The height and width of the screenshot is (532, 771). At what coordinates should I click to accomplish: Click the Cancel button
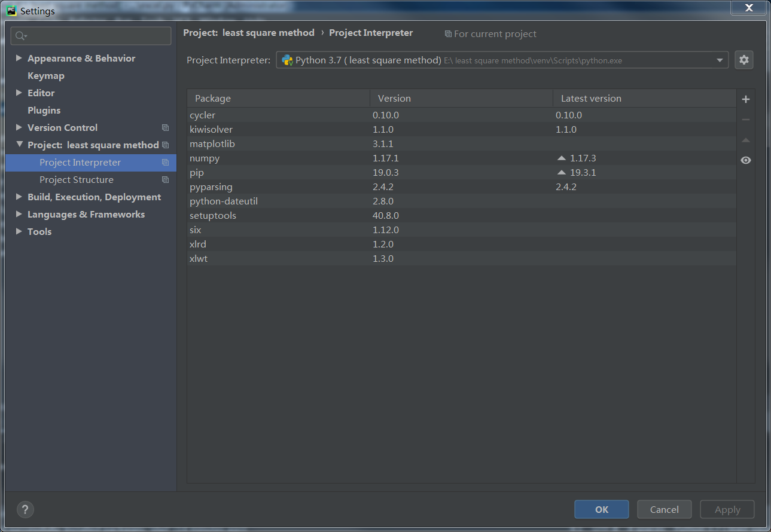point(664,509)
